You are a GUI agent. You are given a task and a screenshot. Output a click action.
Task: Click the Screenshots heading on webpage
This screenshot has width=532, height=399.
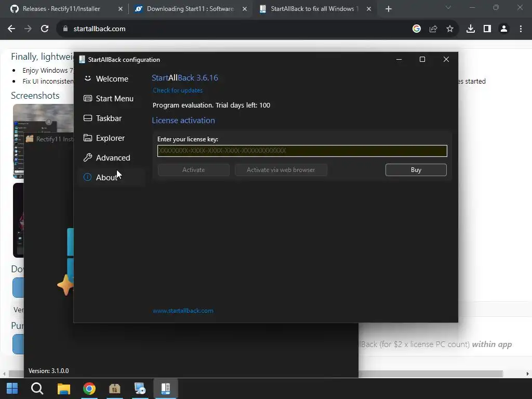pos(35,96)
